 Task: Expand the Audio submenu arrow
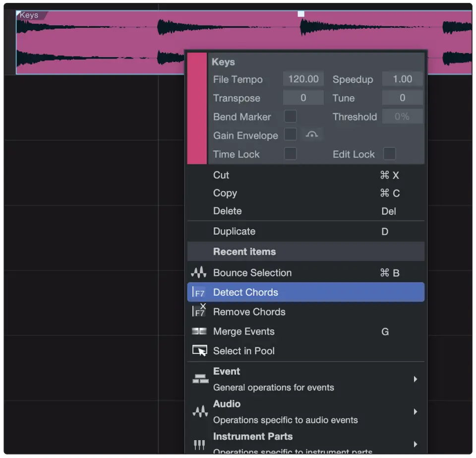416,412
